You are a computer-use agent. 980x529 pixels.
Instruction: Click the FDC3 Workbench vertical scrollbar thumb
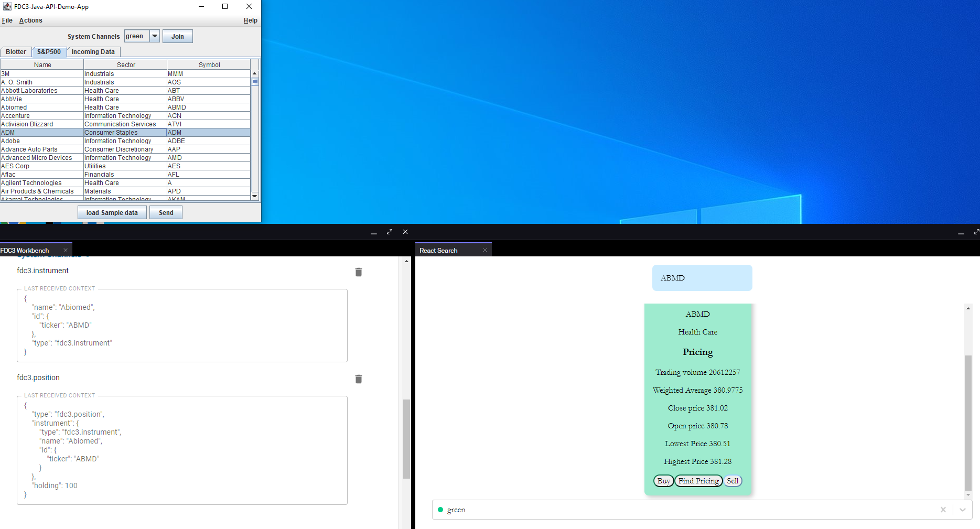click(x=406, y=439)
